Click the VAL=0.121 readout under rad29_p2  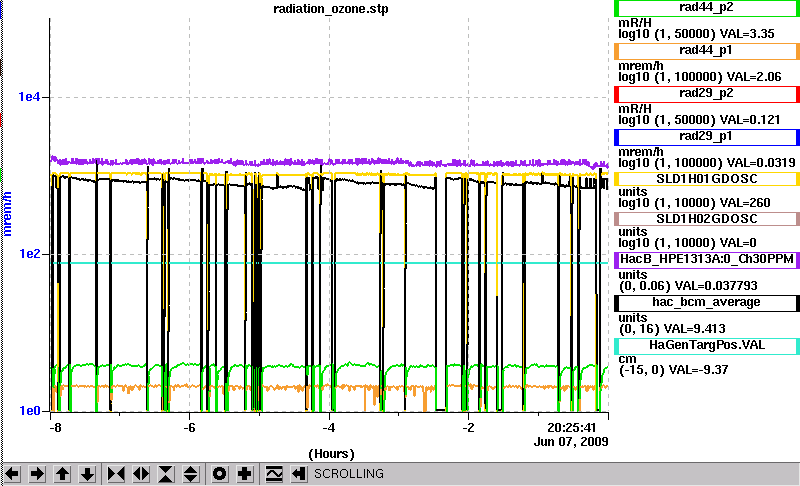[750, 120]
